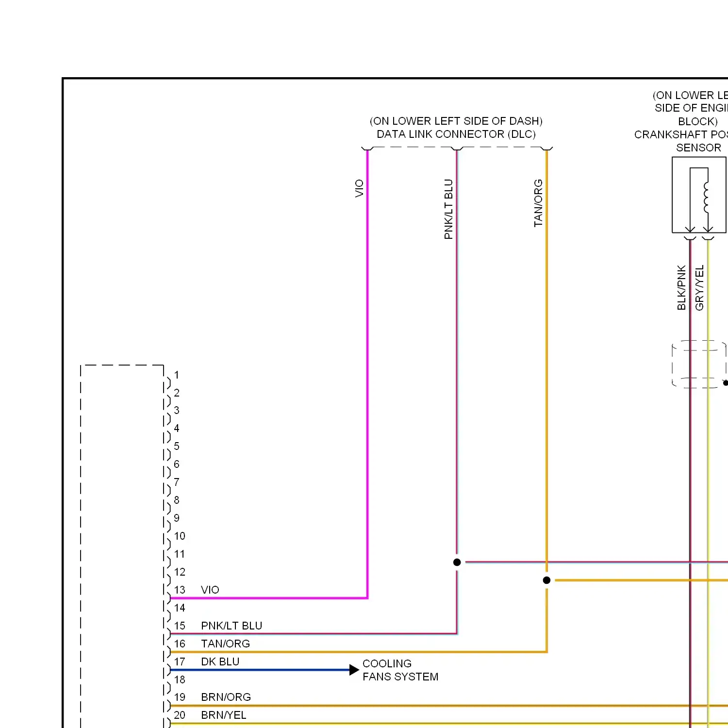The height and width of the screenshot is (728, 728).
Task: Click connector pin number 18
Action: point(180,679)
